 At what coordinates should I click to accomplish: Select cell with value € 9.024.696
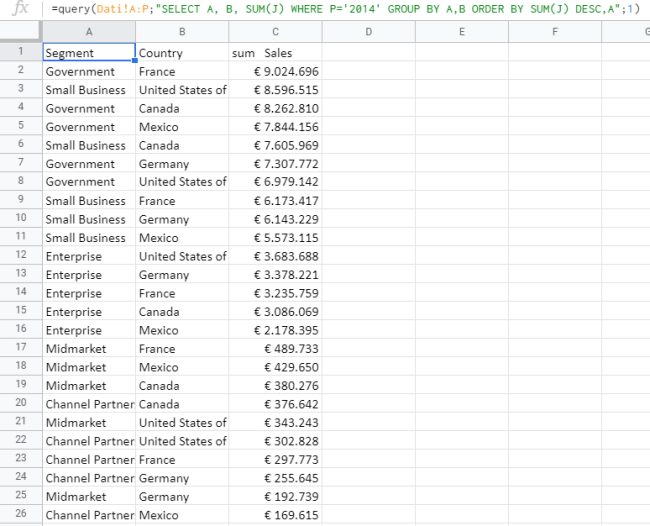point(274,72)
